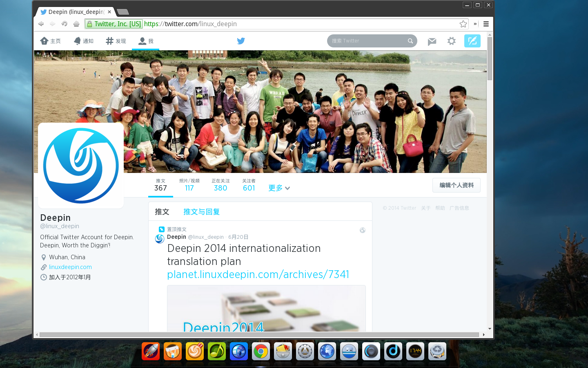Open the Discover (发现) hashtag tab
The height and width of the screenshot is (368, 588).
click(116, 41)
